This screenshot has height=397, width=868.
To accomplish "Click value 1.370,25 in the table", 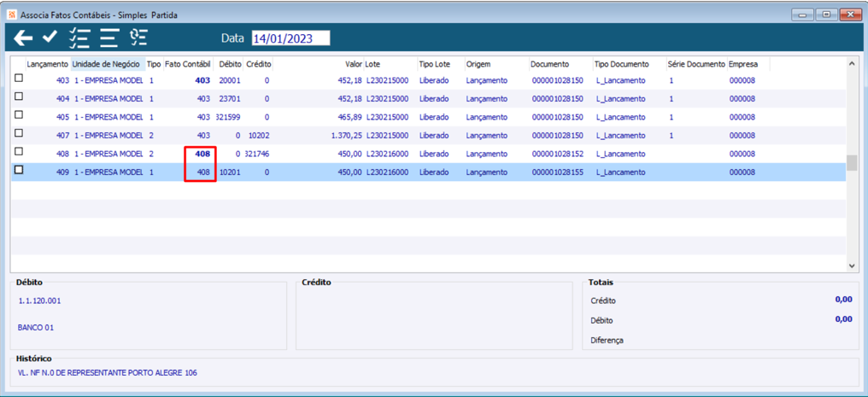I will pos(347,135).
